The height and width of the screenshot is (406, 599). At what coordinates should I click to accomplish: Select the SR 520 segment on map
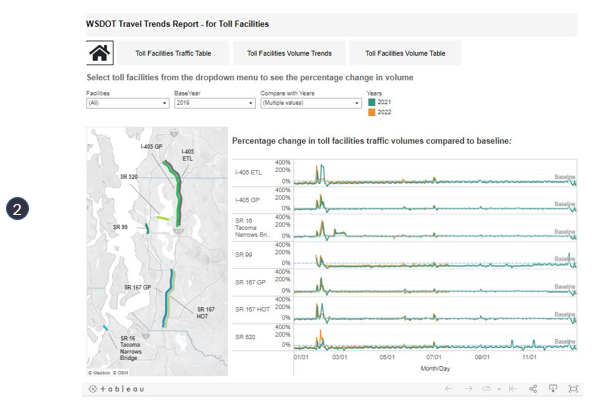[163, 218]
